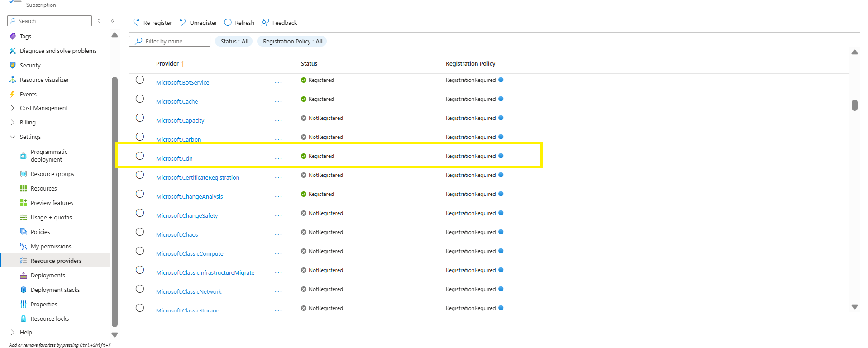Select the Microsoft.Chaos radio button
Viewport: 868px width, 348px height.
click(x=140, y=232)
